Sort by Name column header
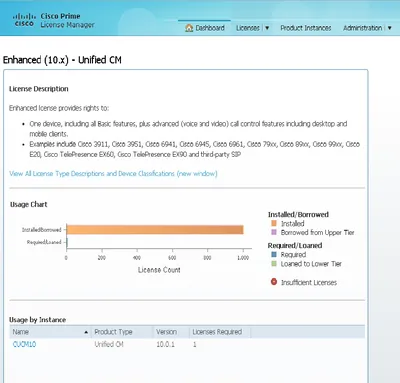This screenshot has height=383, width=400. click(50, 332)
